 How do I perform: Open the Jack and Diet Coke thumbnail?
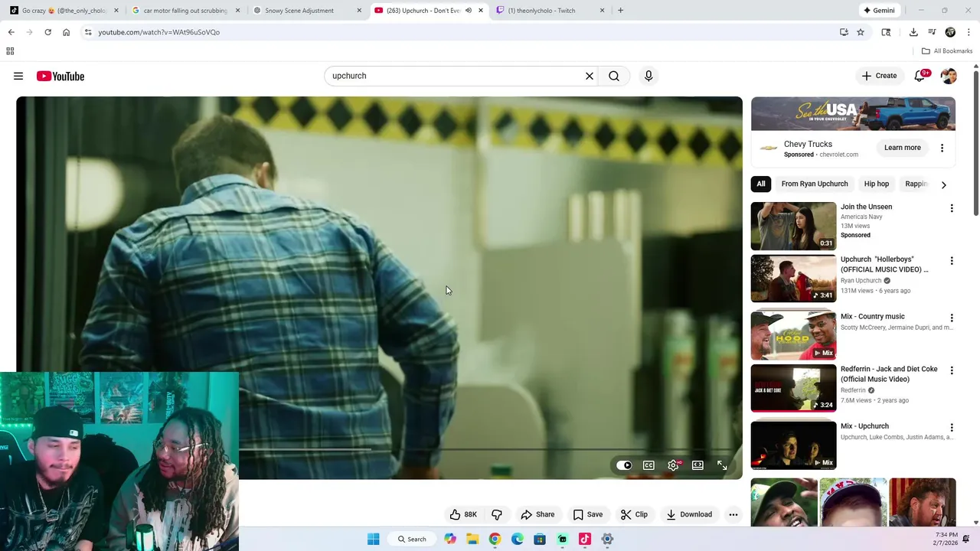click(x=793, y=388)
